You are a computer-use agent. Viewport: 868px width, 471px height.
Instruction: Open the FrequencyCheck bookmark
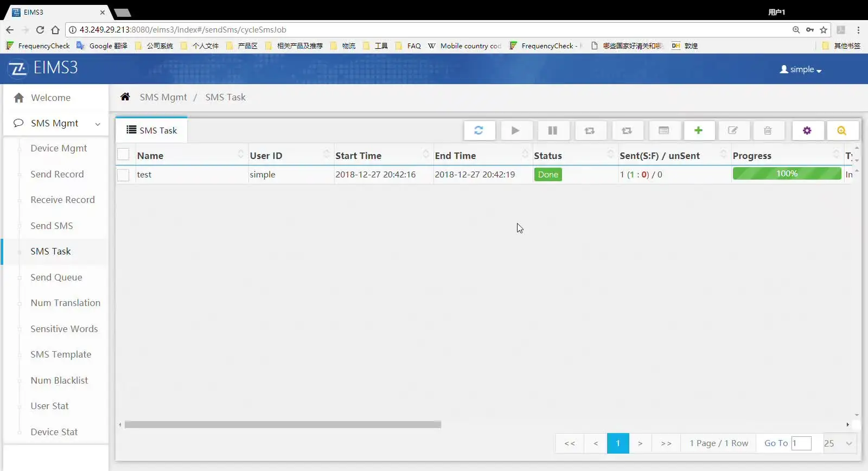(x=38, y=46)
